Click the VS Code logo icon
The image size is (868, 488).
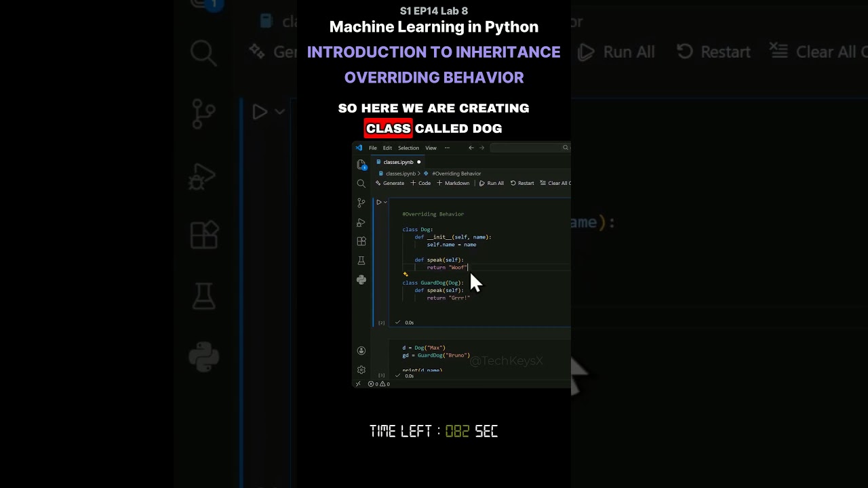point(359,148)
